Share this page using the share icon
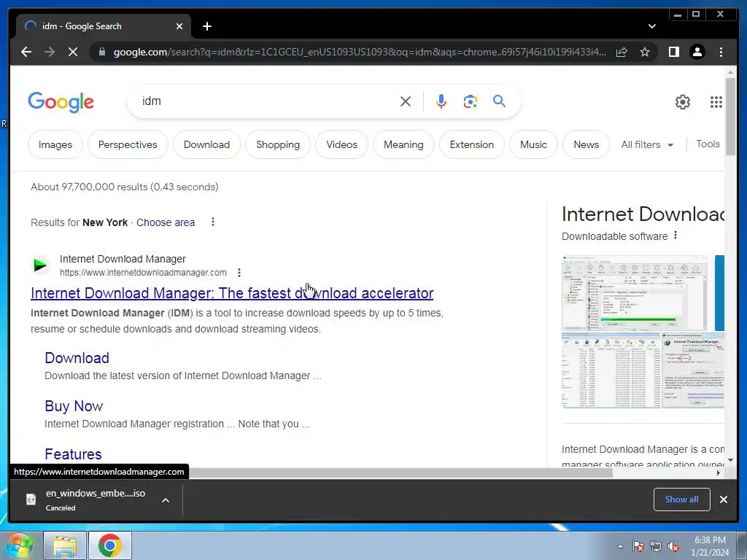 point(622,52)
